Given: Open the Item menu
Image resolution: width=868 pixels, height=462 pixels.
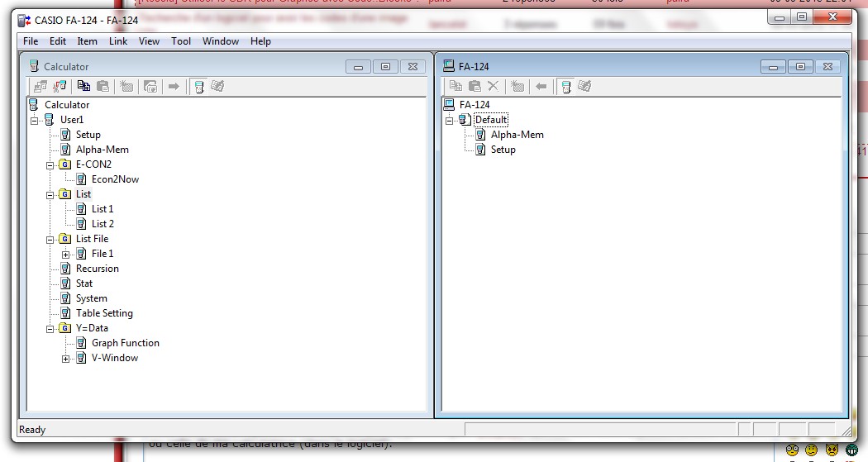Looking at the screenshot, I should [87, 41].
